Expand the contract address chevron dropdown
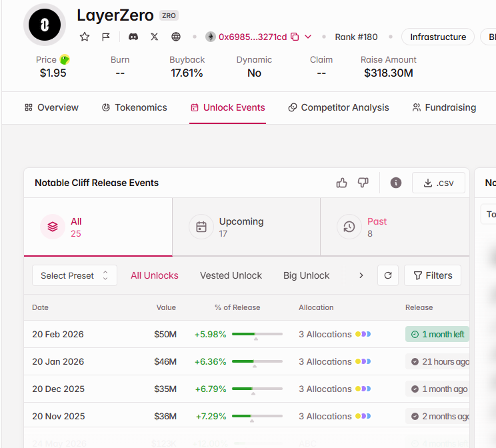The height and width of the screenshot is (448, 496). tap(308, 37)
